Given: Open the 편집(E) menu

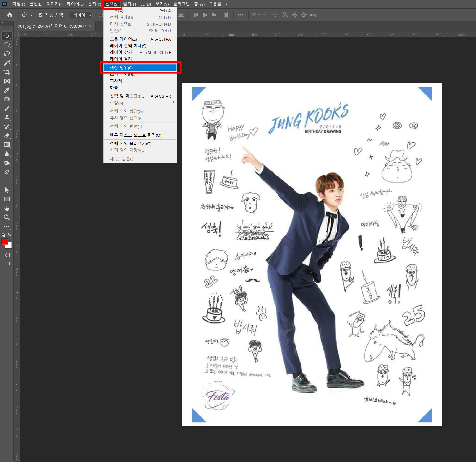Looking at the screenshot, I should tap(36, 4).
